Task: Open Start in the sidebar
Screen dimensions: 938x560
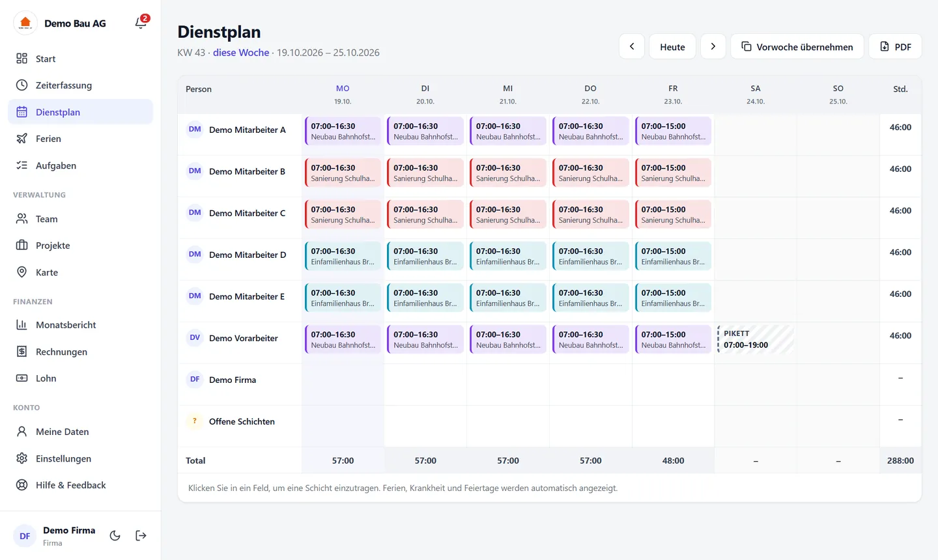Action: click(x=80, y=59)
